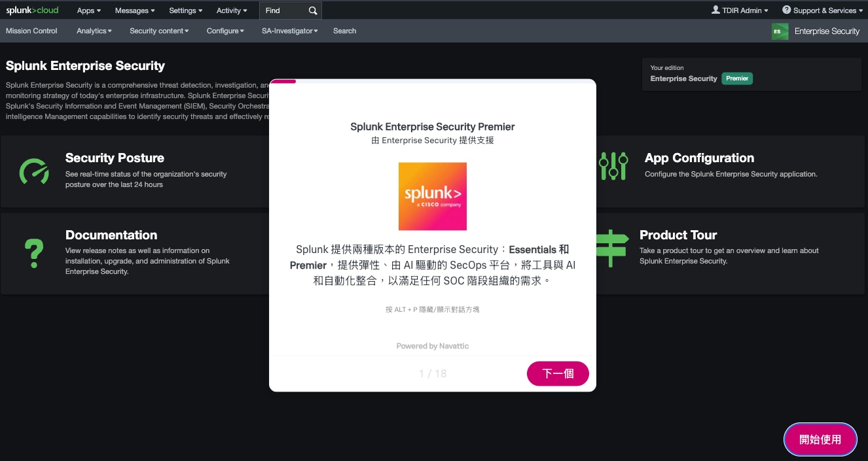Click 'View release notes' description text
This screenshot has width=868, height=461.
[x=148, y=261]
